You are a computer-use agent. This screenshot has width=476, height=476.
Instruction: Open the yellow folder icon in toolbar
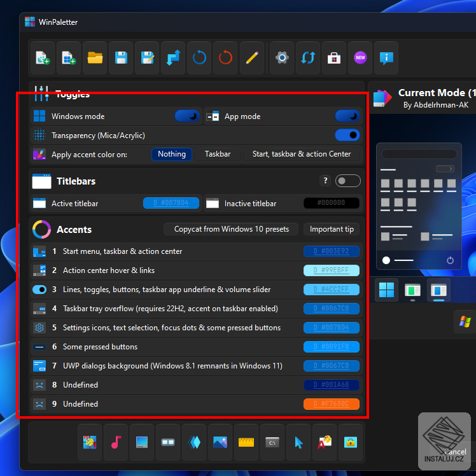point(95,58)
